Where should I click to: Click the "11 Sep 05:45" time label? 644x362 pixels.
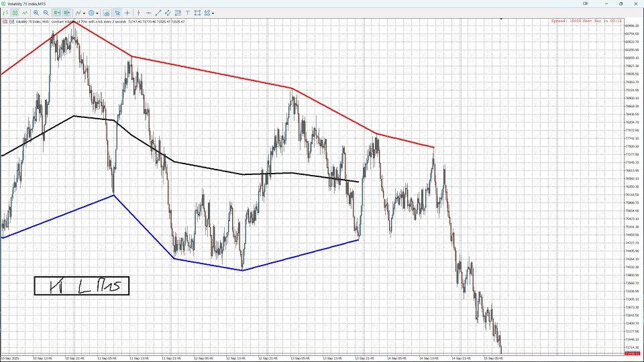pos(107,358)
